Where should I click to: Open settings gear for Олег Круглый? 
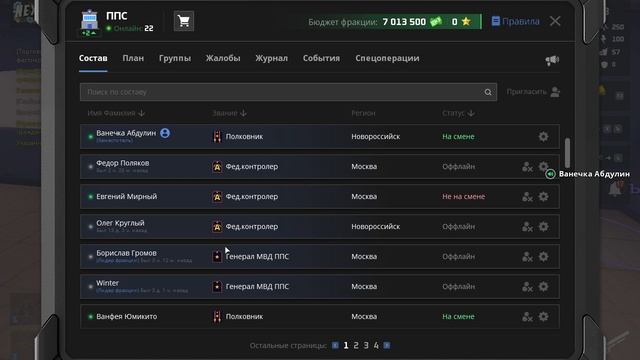coord(543,226)
